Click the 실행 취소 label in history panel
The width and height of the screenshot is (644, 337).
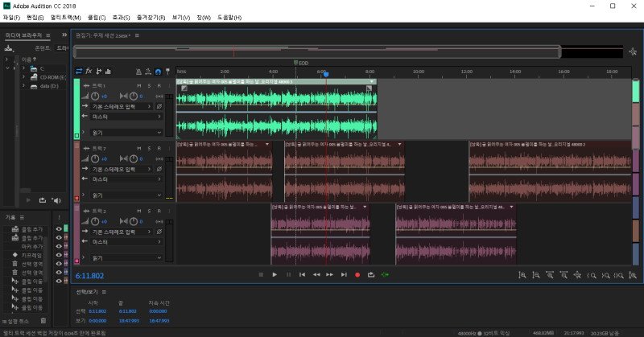click(x=19, y=323)
